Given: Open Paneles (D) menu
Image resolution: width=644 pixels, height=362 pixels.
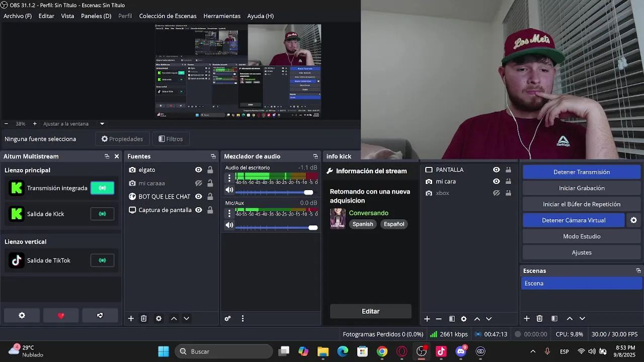Looking at the screenshot, I should (96, 16).
